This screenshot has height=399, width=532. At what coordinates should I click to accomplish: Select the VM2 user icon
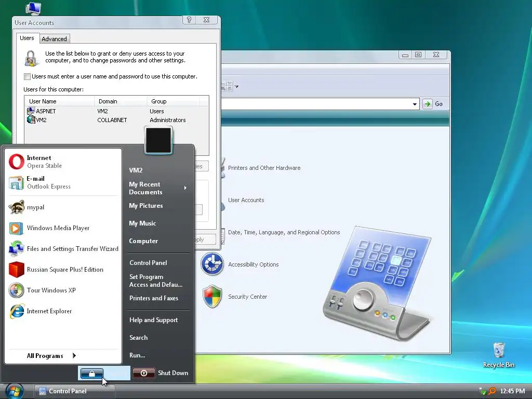point(31,120)
